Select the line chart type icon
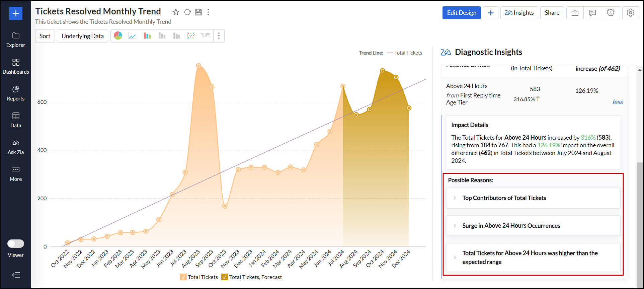The image size is (644, 289). click(133, 36)
